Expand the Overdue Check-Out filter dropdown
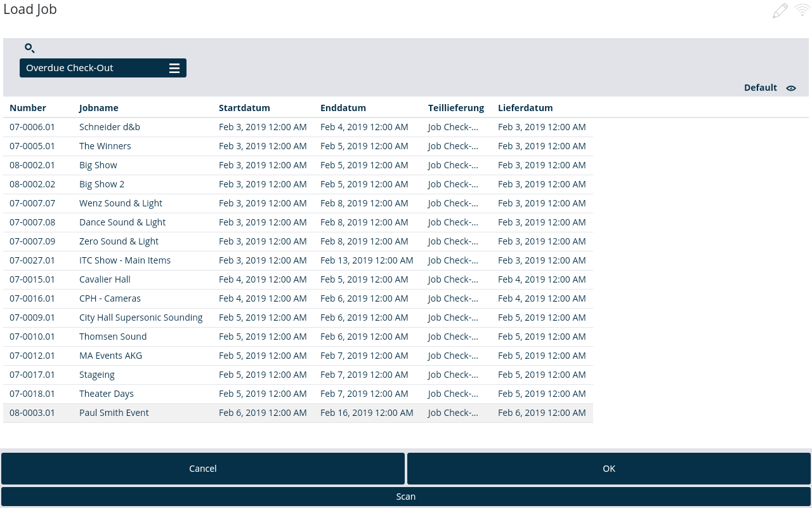This screenshot has width=812, height=508. [103, 68]
